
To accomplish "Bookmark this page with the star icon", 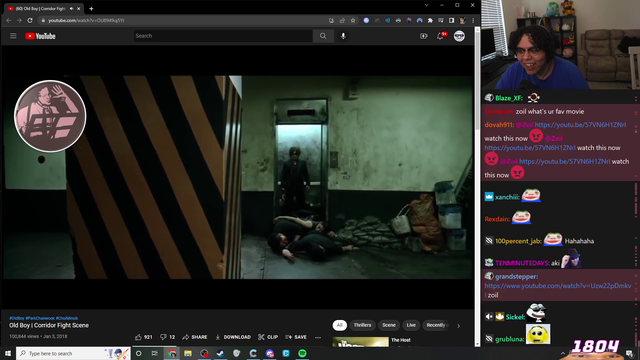I will pos(353,20).
